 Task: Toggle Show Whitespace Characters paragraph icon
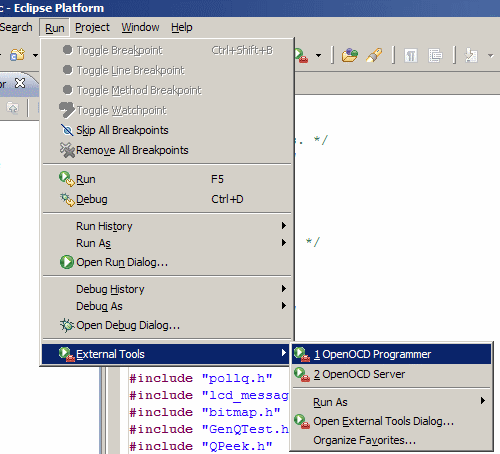411,55
